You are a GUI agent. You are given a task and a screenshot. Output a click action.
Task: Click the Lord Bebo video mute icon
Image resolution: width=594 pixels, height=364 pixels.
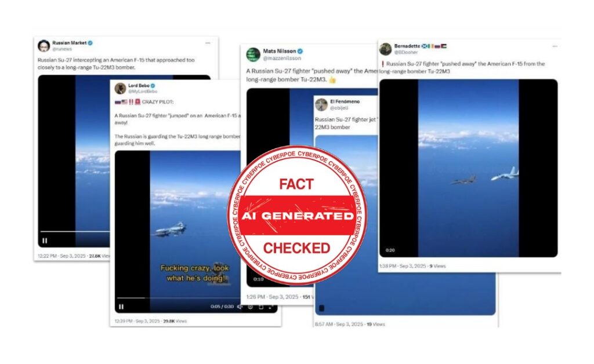(240, 307)
